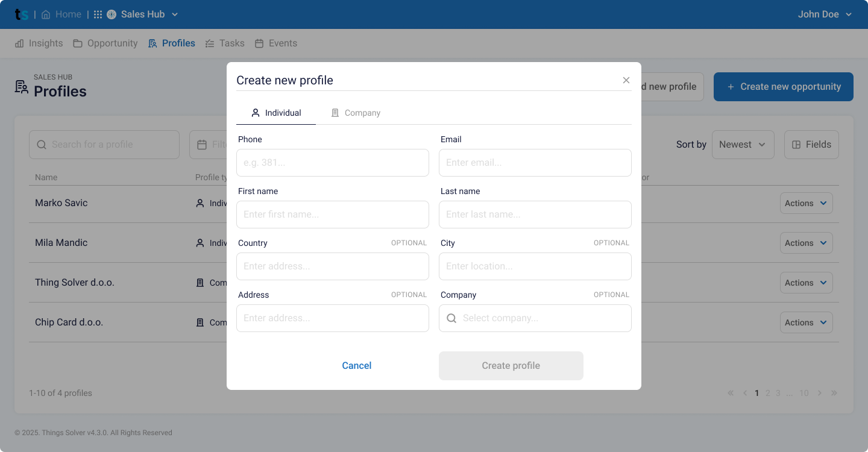Screen dimensions: 868x452
Task: Open the Fields button
Action: (811, 145)
